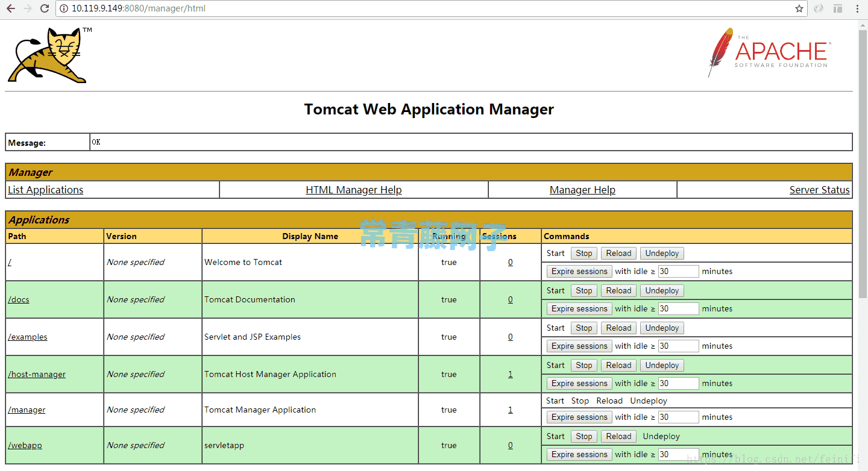Edit idle minutes field for /examples
The width and height of the screenshot is (868, 471).
(x=679, y=346)
